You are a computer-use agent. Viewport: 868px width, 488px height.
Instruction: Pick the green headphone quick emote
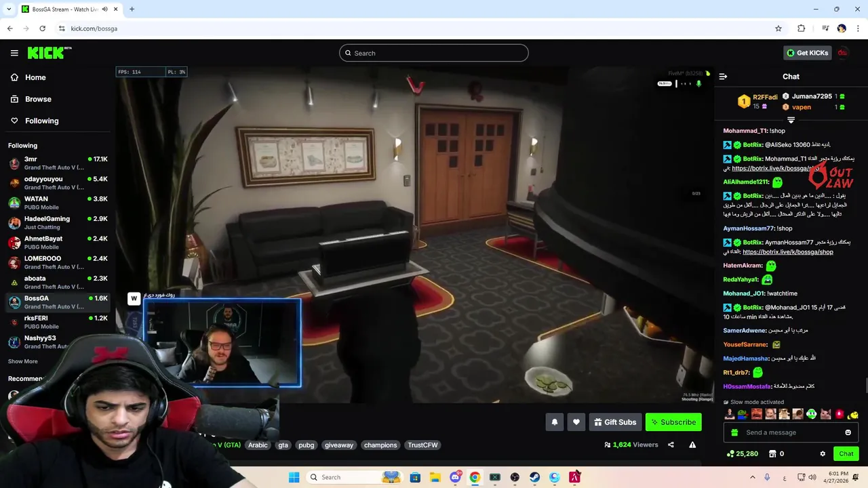(x=812, y=414)
